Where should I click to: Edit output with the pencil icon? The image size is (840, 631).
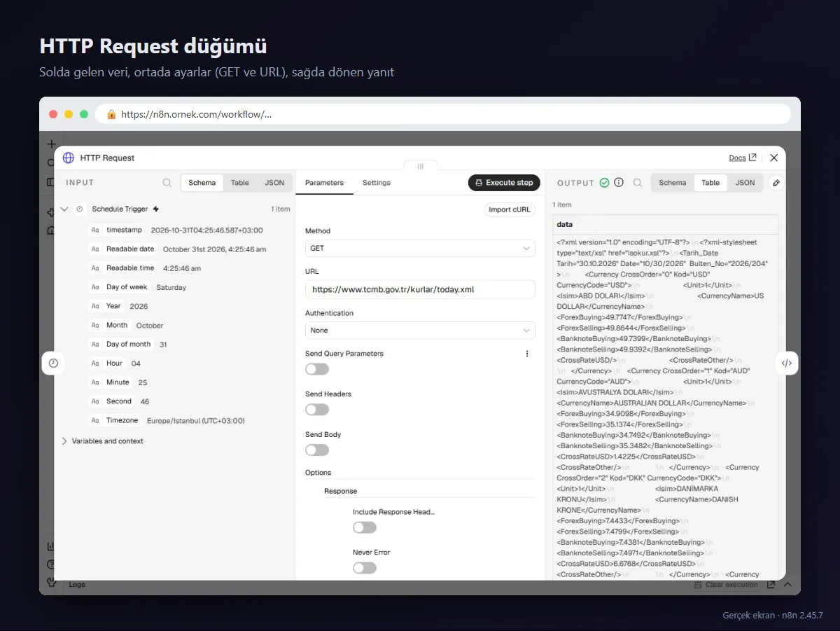(x=776, y=183)
